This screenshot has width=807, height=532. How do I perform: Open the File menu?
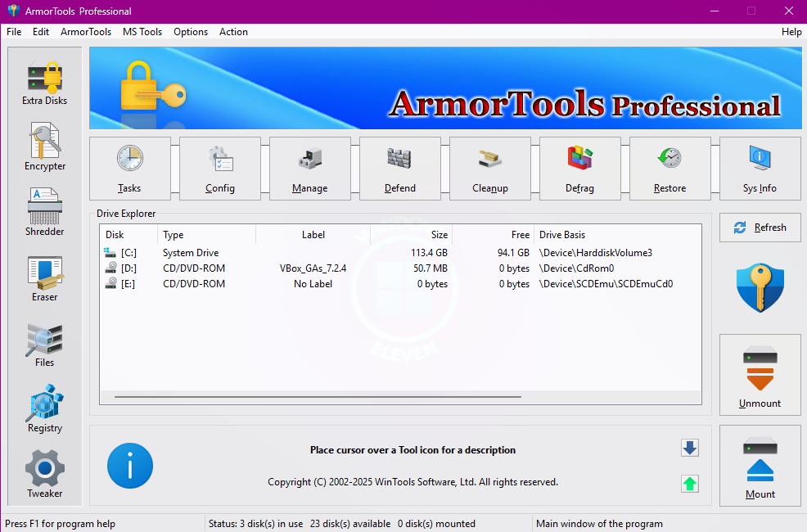pyautogui.click(x=14, y=32)
